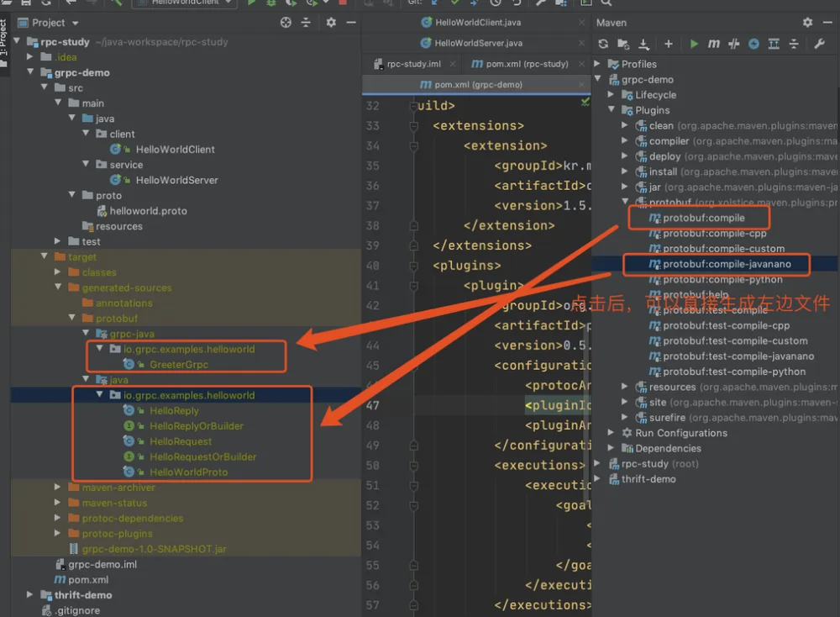Open the Project view dropdown arrow
840x617 pixels.
(x=75, y=23)
